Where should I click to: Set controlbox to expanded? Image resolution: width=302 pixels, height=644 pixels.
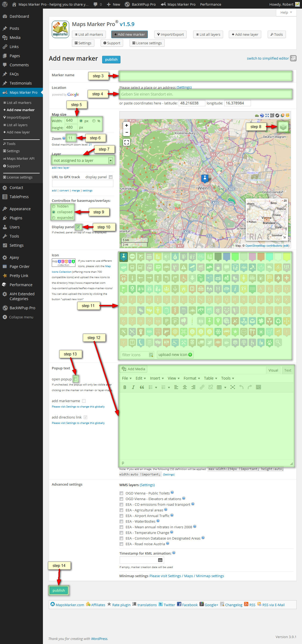click(54, 218)
